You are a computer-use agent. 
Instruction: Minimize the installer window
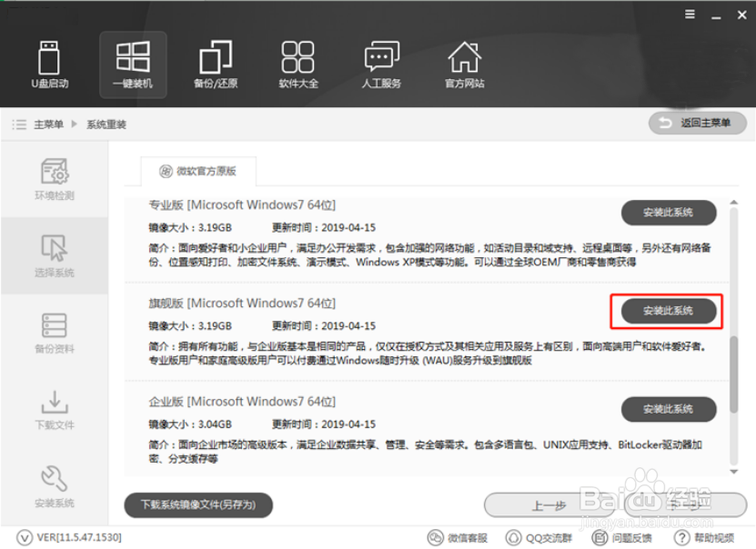[717, 16]
